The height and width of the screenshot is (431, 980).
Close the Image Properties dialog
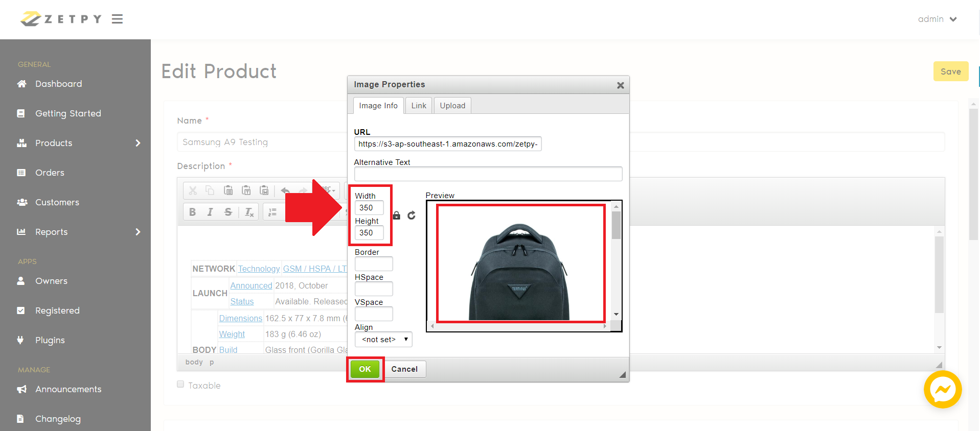point(621,85)
